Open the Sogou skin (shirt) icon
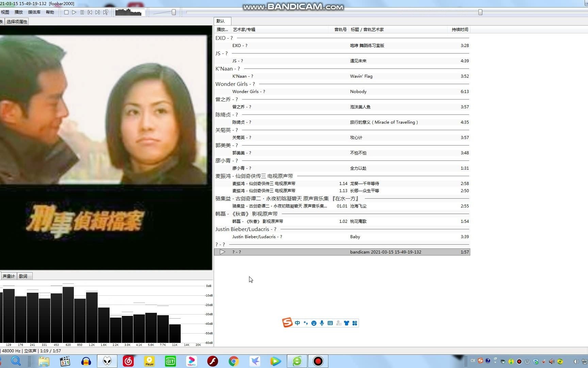 point(346,323)
